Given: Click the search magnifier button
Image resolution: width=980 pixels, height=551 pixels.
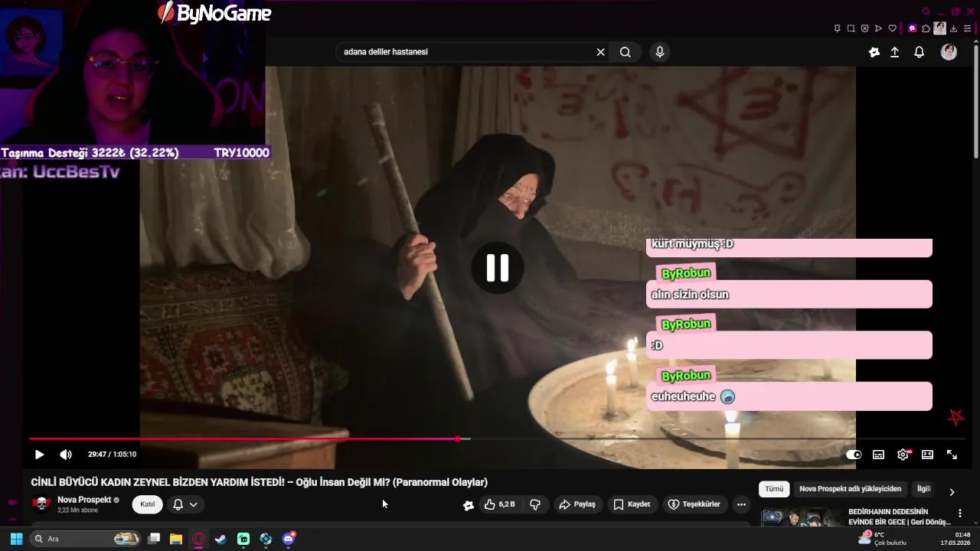Looking at the screenshot, I should pos(626,52).
